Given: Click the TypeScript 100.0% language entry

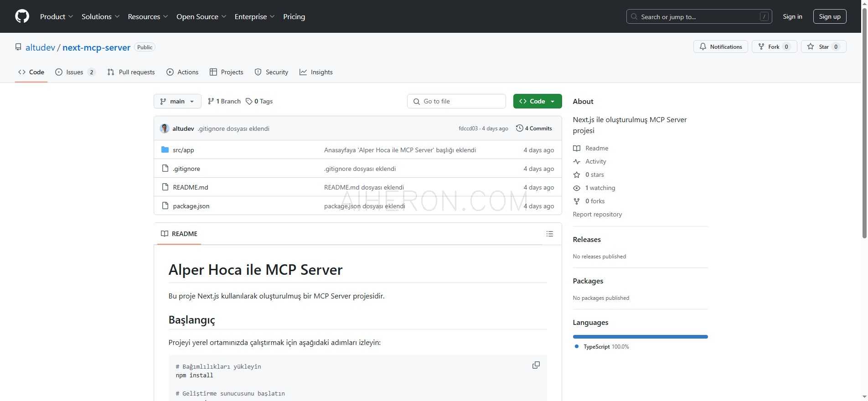Looking at the screenshot, I should pyautogui.click(x=602, y=347).
